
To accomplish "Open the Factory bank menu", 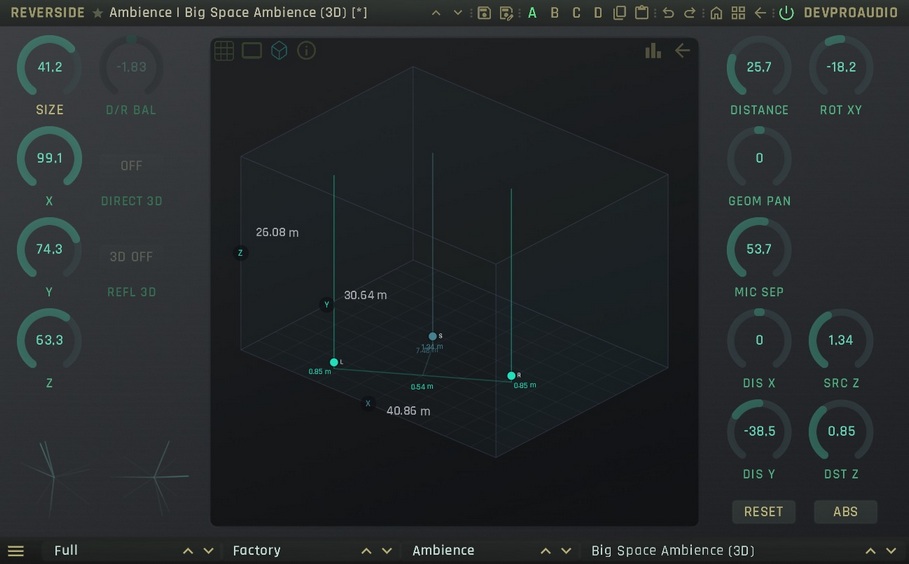I will click(257, 551).
